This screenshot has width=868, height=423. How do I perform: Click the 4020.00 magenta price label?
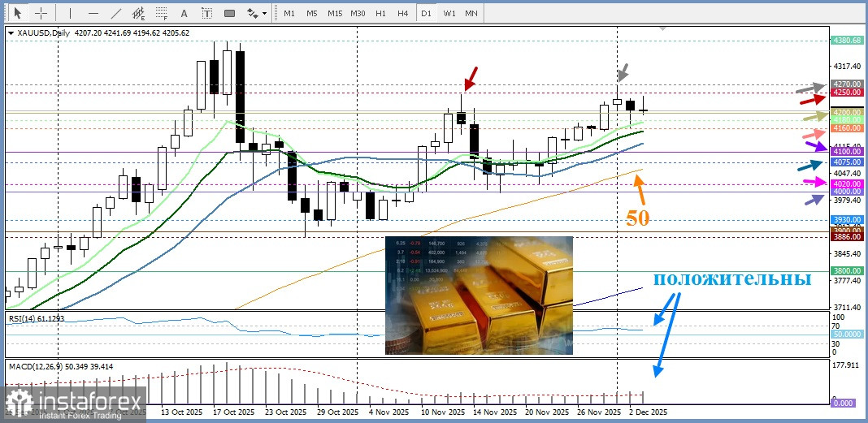(x=846, y=183)
